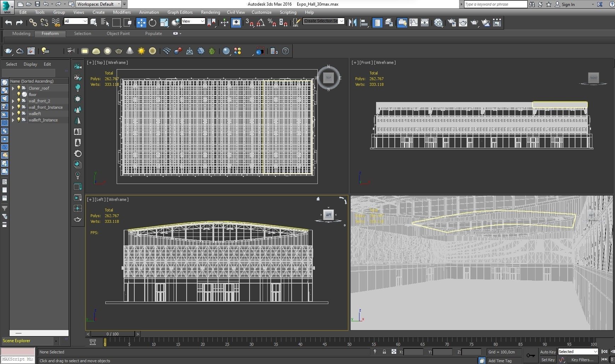Screen dimensions: 615x364
Task: Open Create Selection Set dropdown
Action: click(324, 21)
